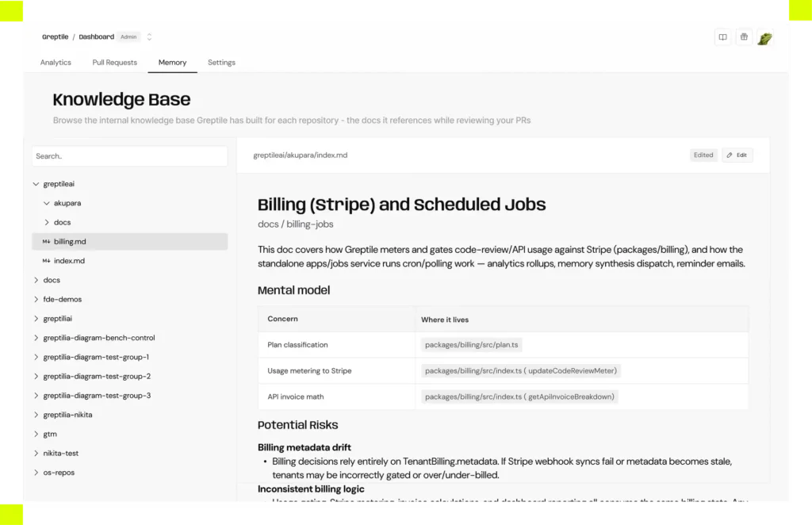This screenshot has height=525, width=812.
Task: Click the packages/billing/src/plan.ts code cell
Action: coord(471,345)
